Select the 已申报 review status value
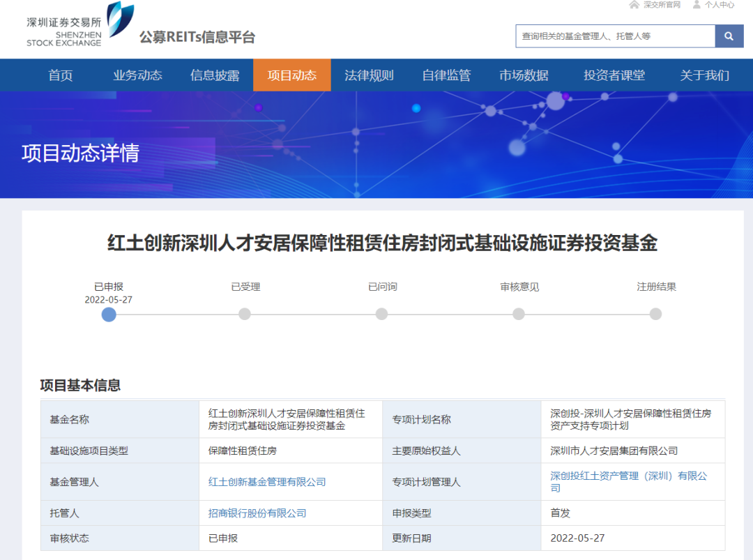 pos(291,538)
